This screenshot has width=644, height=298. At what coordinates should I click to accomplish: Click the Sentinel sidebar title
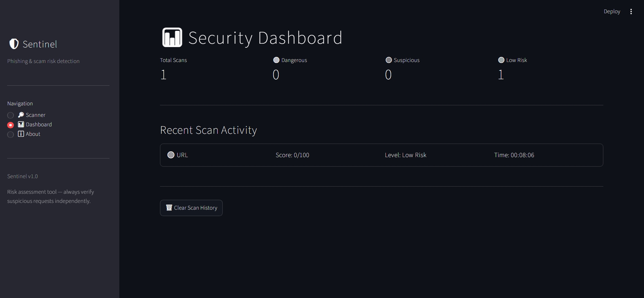pyautogui.click(x=40, y=44)
